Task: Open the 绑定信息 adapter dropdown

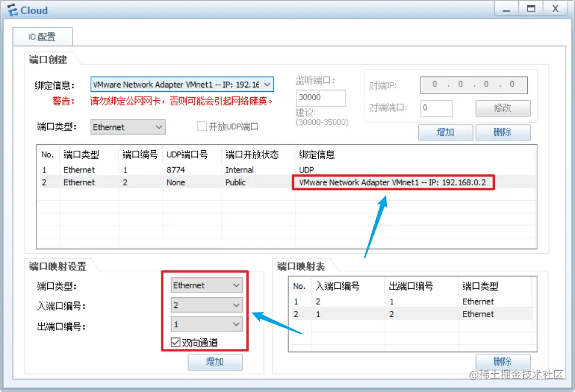Action: 182,84
